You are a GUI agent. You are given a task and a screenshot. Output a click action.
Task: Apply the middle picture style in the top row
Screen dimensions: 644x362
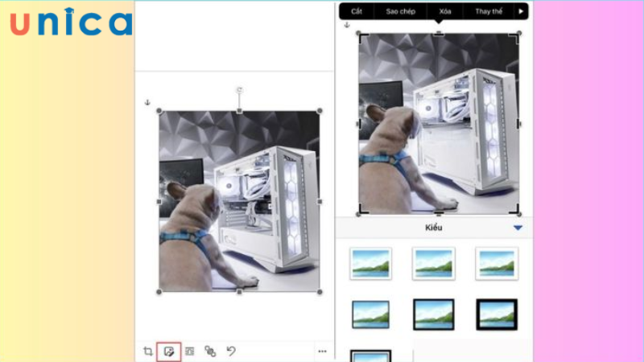(434, 264)
